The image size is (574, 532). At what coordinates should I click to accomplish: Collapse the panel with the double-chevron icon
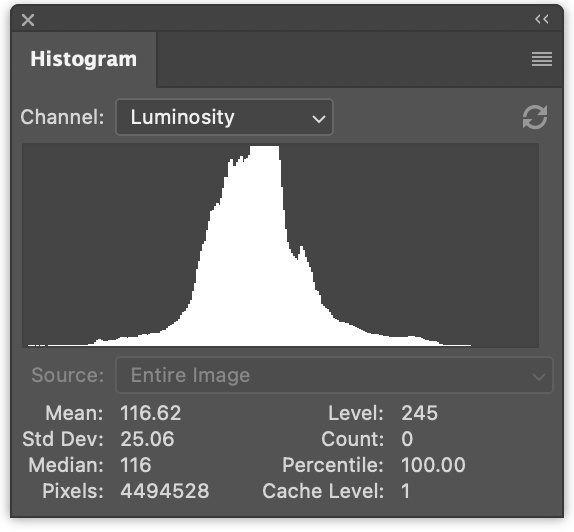[541, 19]
